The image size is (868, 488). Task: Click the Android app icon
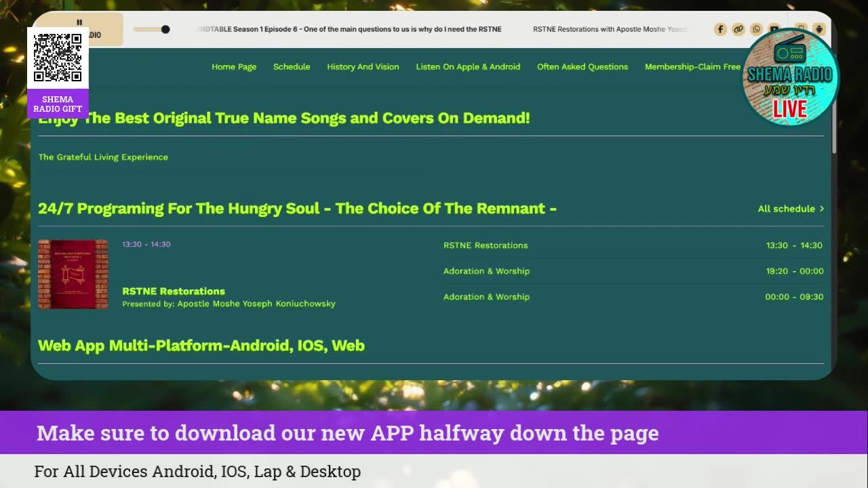point(819,29)
